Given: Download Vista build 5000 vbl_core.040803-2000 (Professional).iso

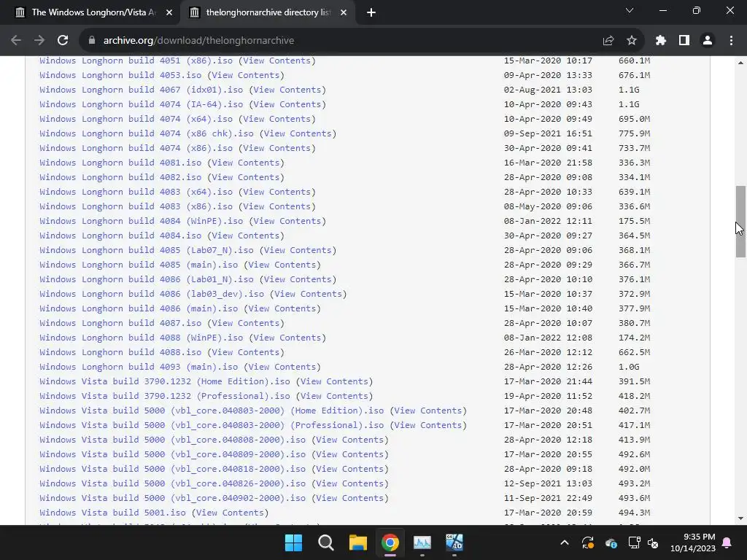Looking at the screenshot, I should (212, 425).
